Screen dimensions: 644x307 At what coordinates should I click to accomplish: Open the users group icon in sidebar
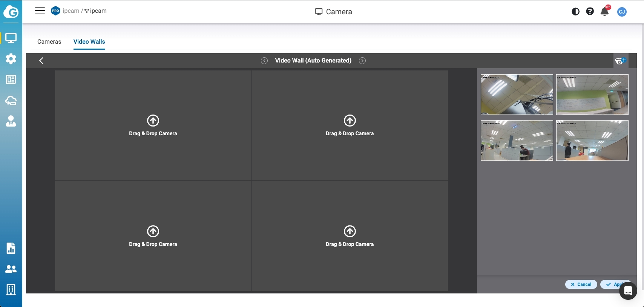(x=11, y=269)
